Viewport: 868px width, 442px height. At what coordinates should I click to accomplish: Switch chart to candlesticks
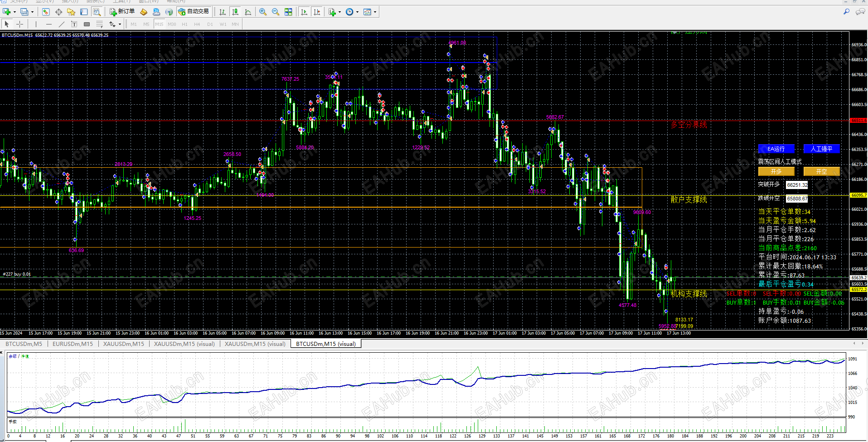click(x=235, y=12)
